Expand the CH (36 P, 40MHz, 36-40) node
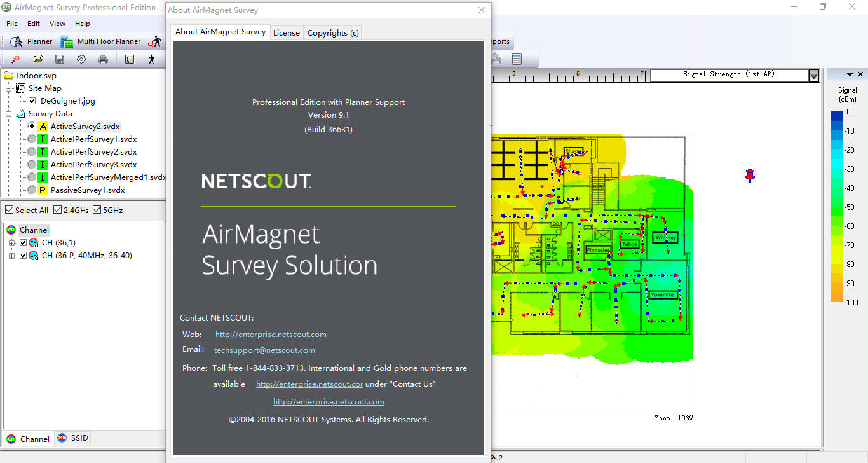 pos(12,256)
